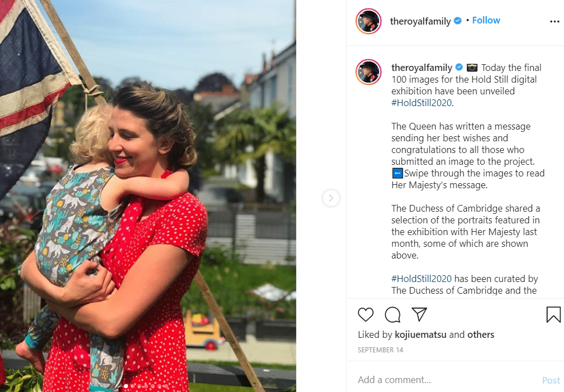Open theroyalfamily avatar in header
Image resolution: width=564 pixels, height=392 pixels.
tap(369, 21)
